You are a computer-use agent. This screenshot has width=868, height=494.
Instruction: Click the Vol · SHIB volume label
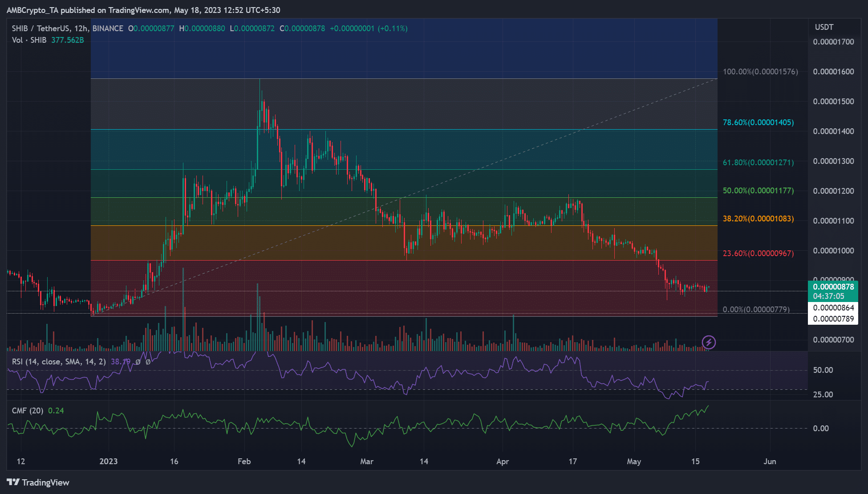pyautogui.click(x=29, y=40)
